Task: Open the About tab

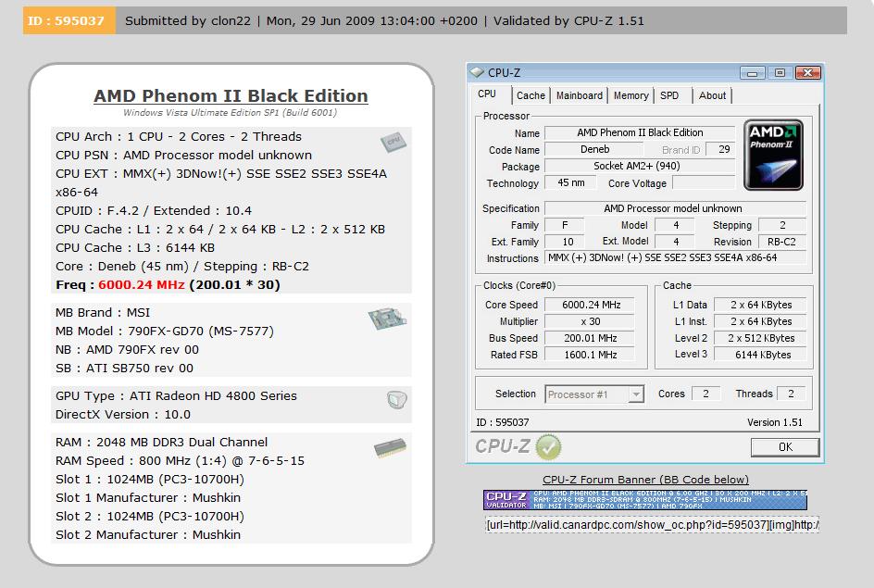Action: point(712,95)
